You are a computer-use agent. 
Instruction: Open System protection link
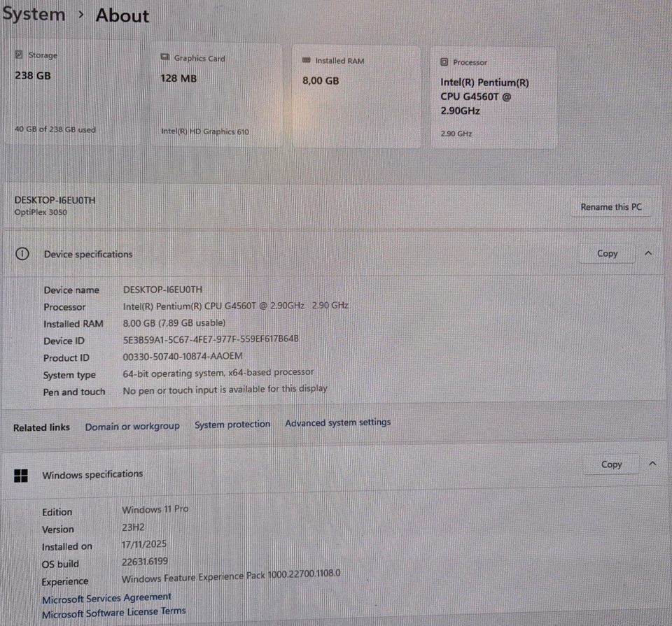click(232, 425)
